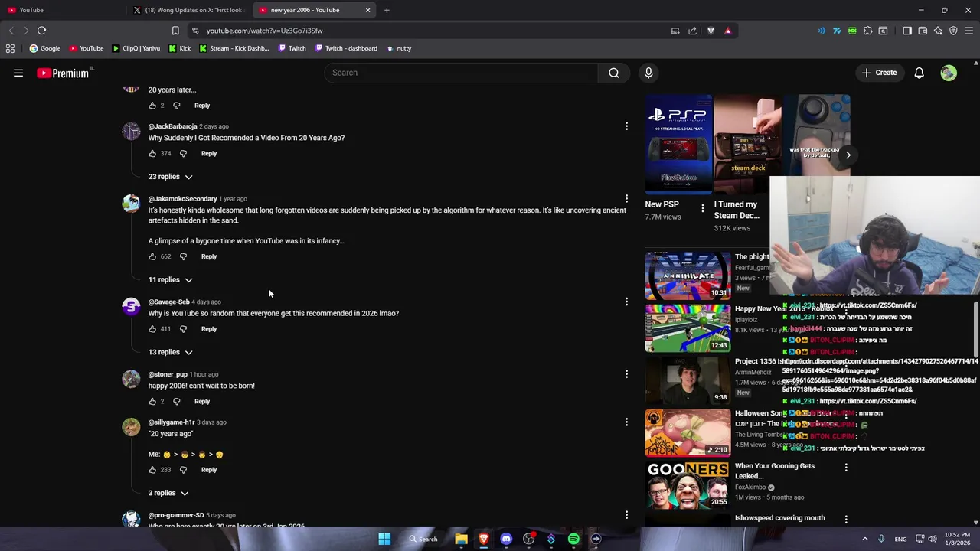Like the comment by @JackBarbaroja

(x=152, y=153)
